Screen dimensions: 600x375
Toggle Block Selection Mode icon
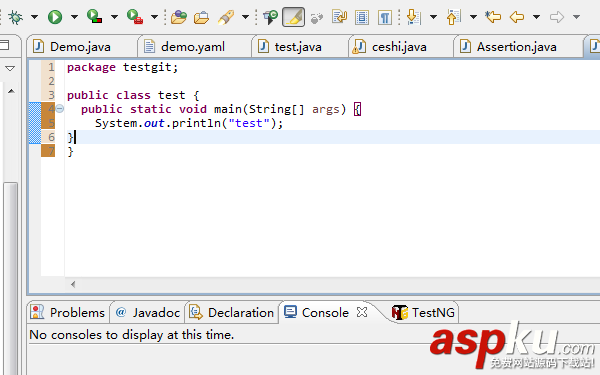click(339, 17)
